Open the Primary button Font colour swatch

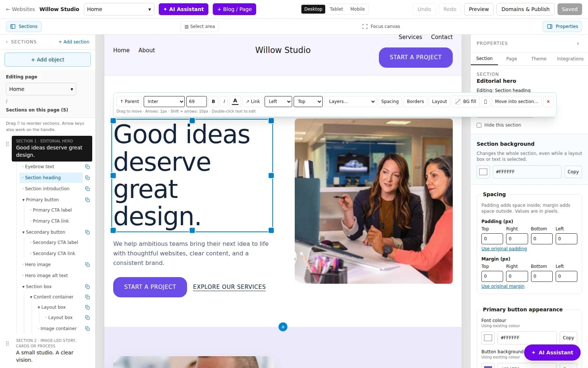click(x=488, y=338)
